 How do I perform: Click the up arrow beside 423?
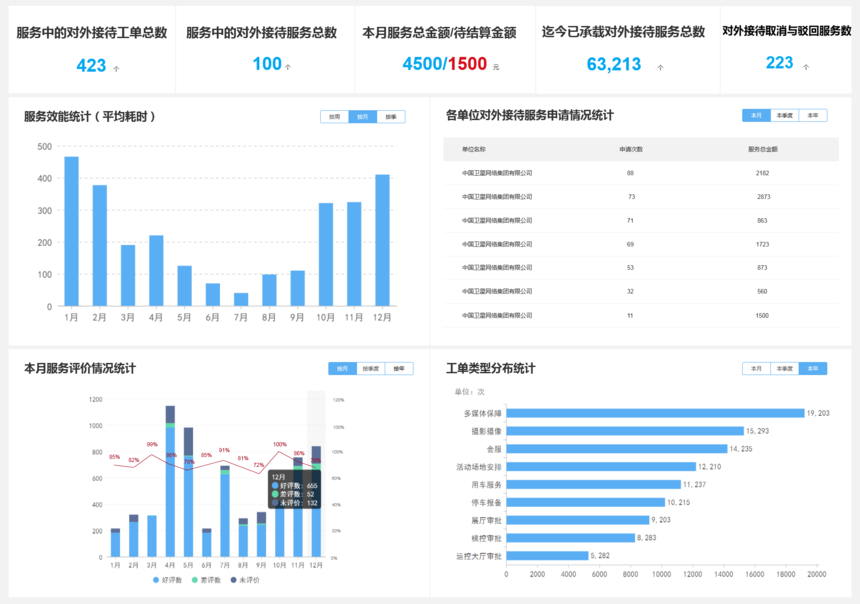[116, 69]
